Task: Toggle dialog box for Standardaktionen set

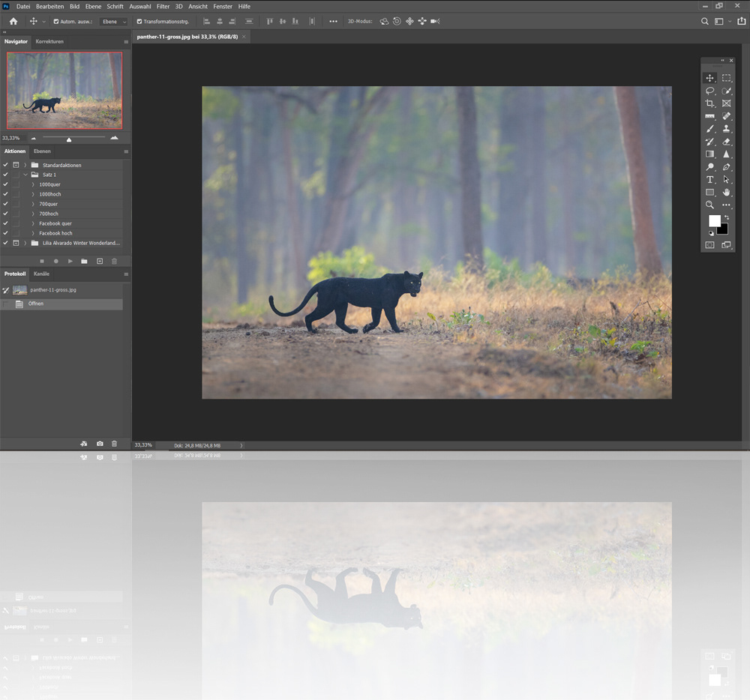Action: pyautogui.click(x=16, y=165)
